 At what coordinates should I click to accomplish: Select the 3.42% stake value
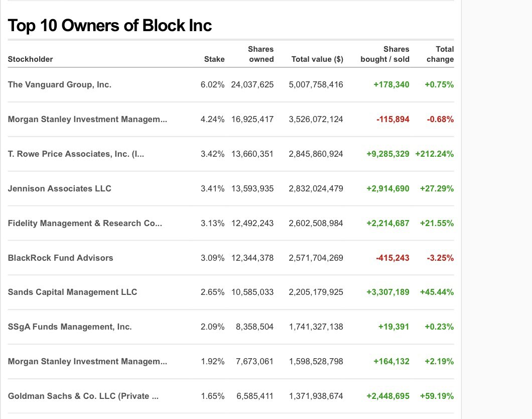[212, 154]
